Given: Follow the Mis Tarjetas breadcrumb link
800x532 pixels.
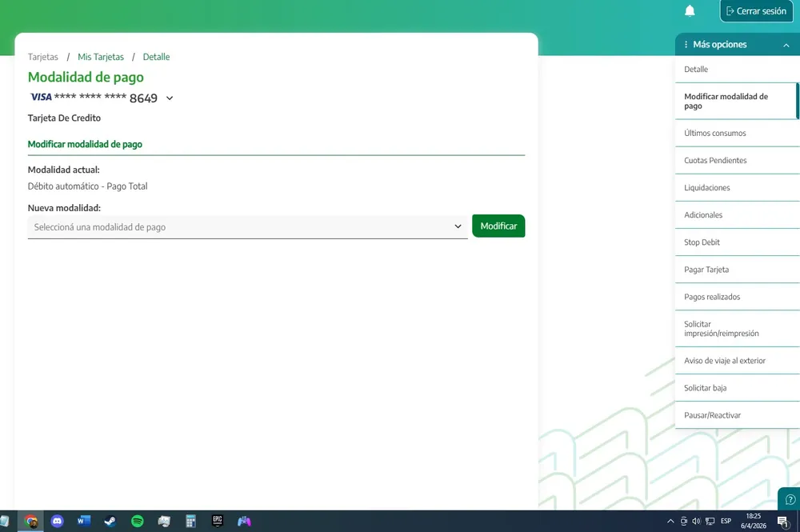Looking at the screenshot, I should [x=101, y=57].
